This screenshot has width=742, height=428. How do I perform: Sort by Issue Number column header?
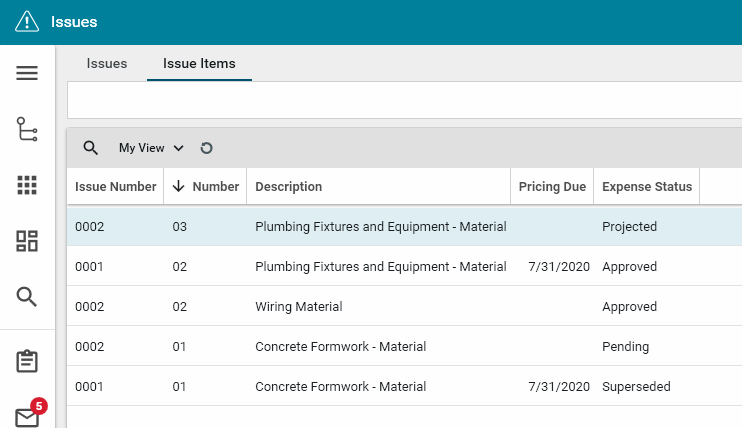coord(115,187)
